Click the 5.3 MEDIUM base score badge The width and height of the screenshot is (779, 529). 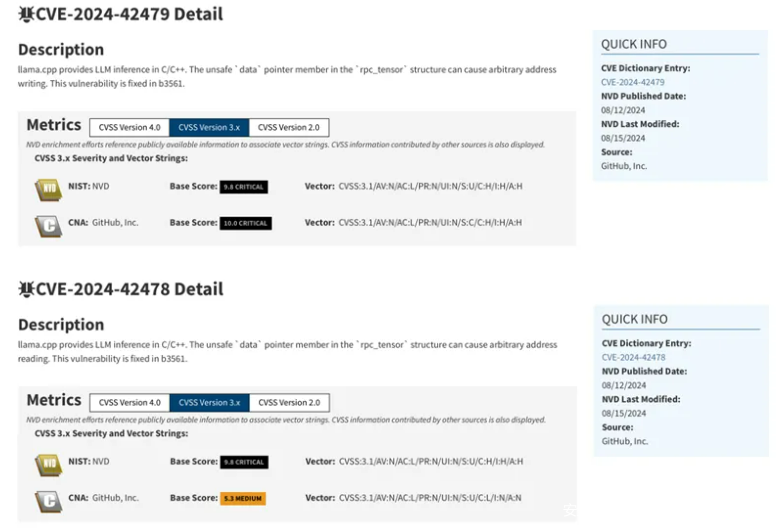pyautogui.click(x=243, y=498)
